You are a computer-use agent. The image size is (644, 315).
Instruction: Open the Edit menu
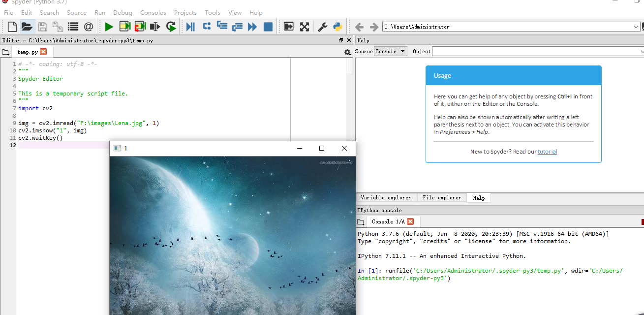point(27,12)
